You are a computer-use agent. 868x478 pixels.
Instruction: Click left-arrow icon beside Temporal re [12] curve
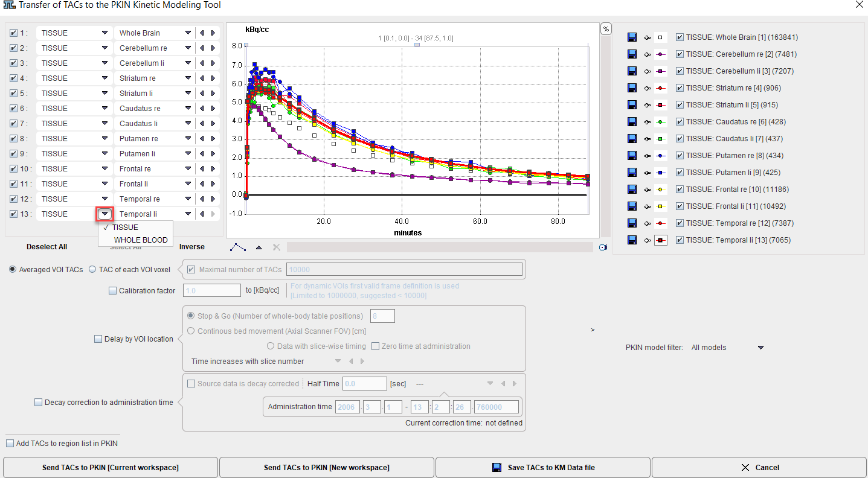(x=648, y=223)
